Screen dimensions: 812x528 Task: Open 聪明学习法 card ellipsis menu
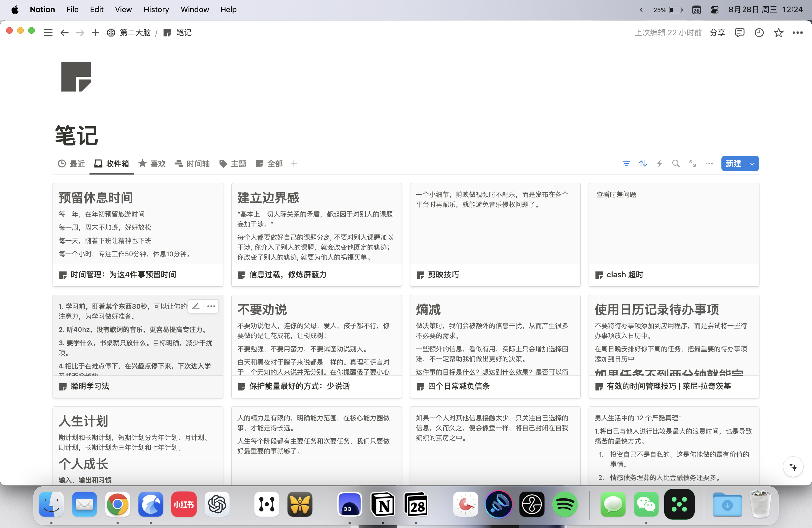click(211, 306)
